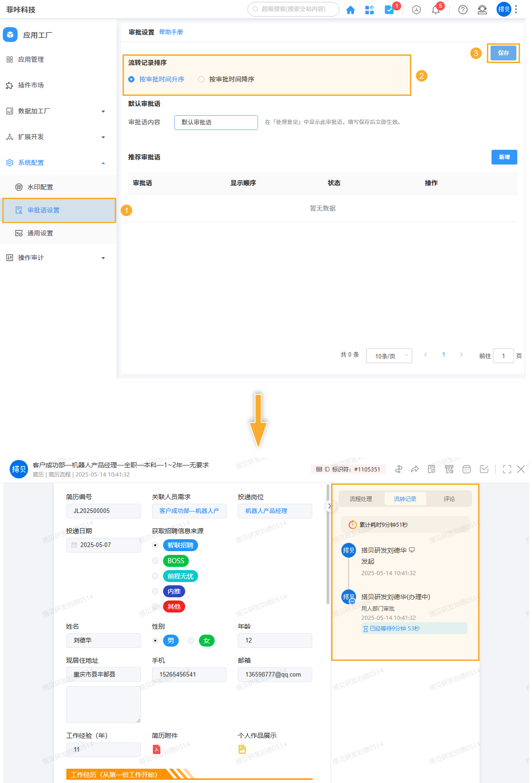Close the record detail panel
The width and height of the screenshot is (532, 783).
521,469
